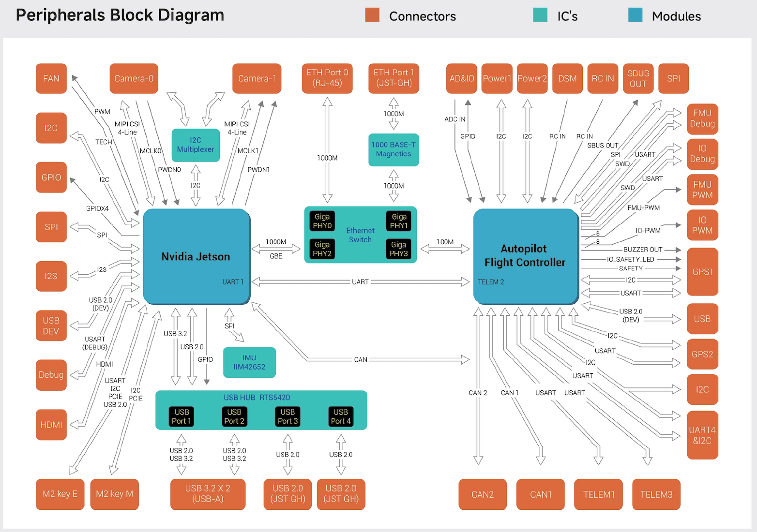This screenshot has width=757, height=532.
Task: Click the ETH Port 0 (RJ-45) block
Action: coord(327,78)
